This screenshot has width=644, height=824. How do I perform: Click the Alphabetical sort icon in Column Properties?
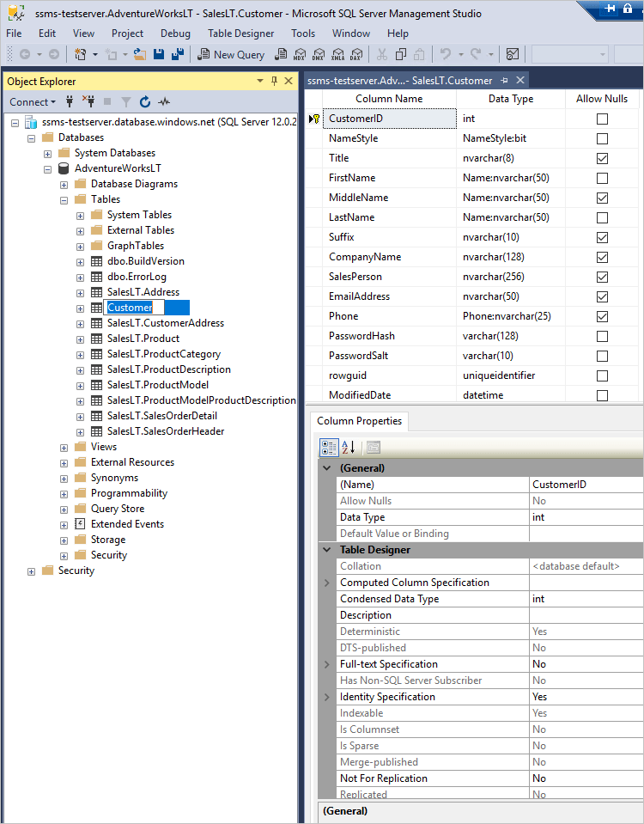[x=349, y=447]
